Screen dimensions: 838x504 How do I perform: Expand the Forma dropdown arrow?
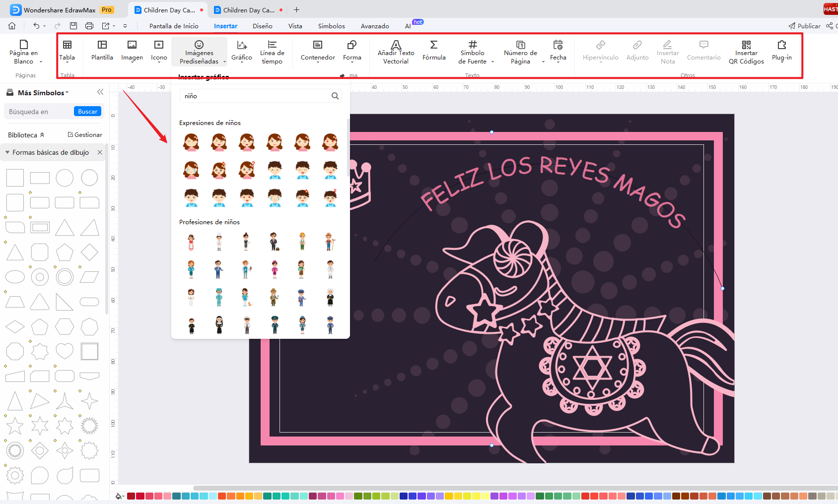pos(352,63)
